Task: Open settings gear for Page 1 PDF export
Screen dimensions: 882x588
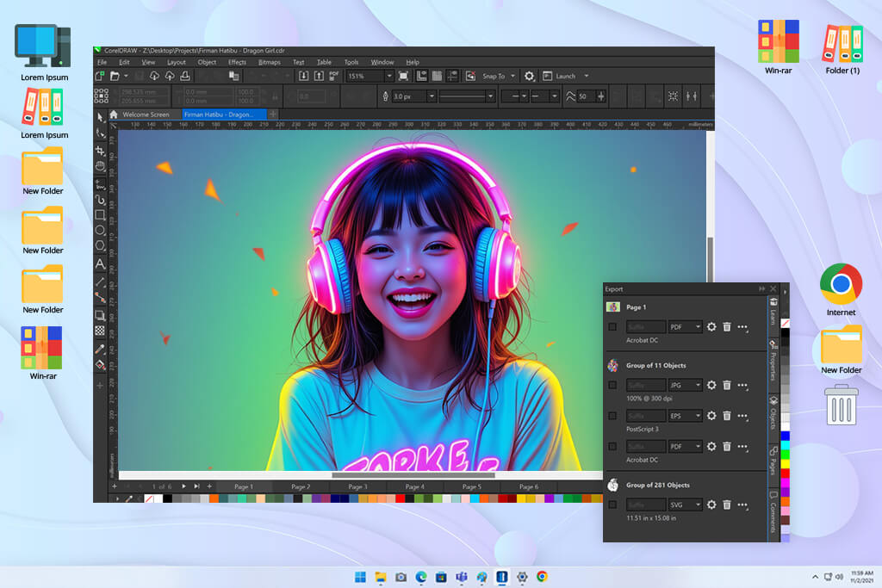Action: (x=711, y=326)
